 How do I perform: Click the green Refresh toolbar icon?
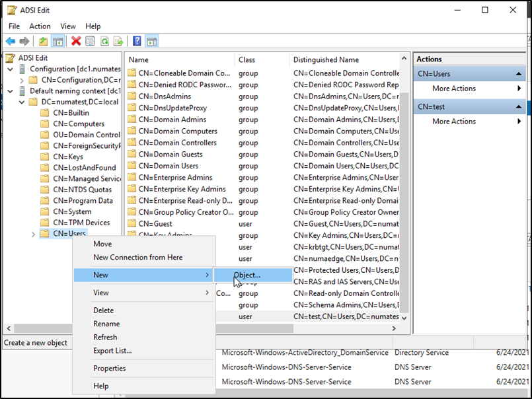tap(104, 41)
